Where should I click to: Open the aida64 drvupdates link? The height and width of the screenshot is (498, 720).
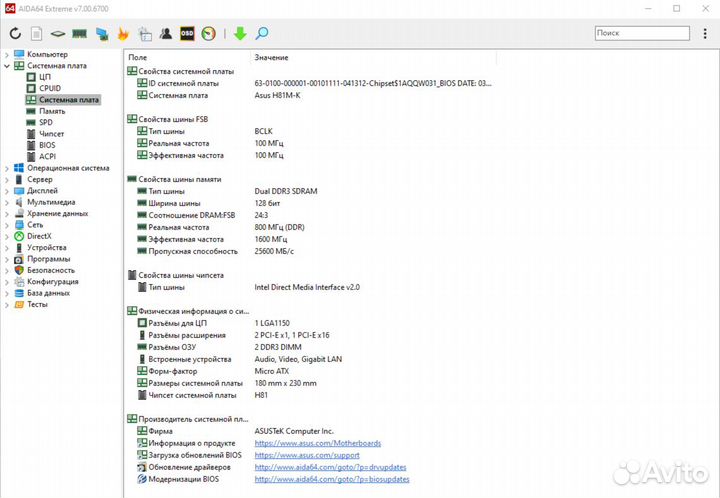pyautogui.click(x=330, y=467)
